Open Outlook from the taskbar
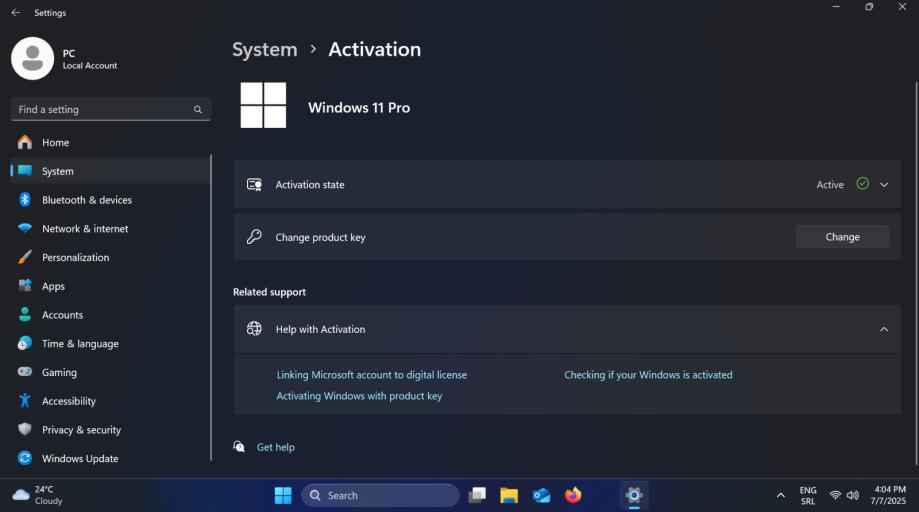This screenshot has width=919, height=512. (542, 496)
